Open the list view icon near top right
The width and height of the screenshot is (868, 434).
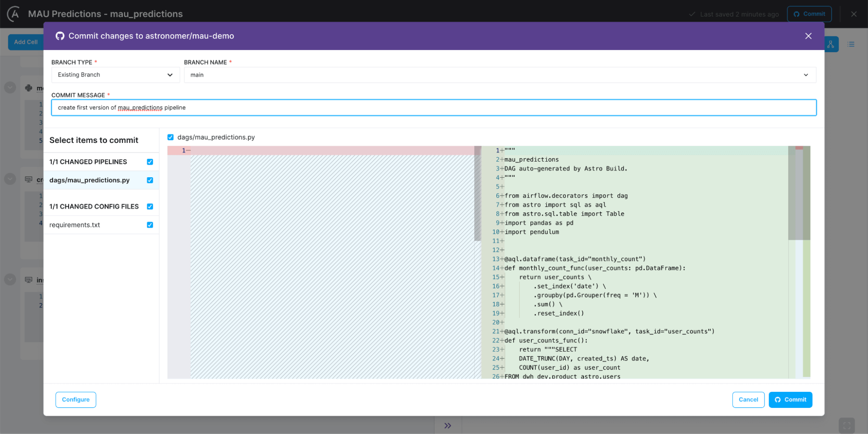(x=851, y=44)
